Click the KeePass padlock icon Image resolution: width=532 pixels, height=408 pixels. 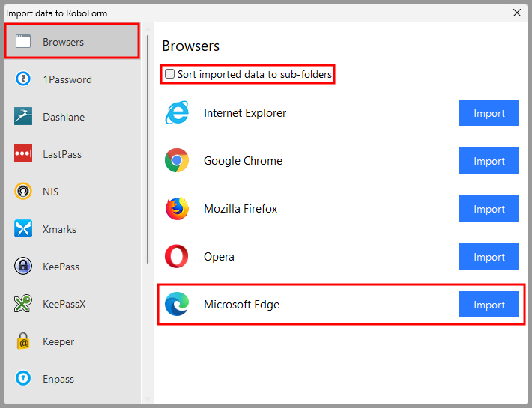(x=23, y=267)
